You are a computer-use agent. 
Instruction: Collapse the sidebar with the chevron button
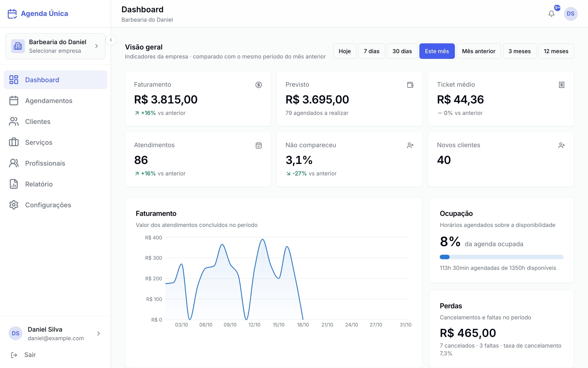[111, 40]
